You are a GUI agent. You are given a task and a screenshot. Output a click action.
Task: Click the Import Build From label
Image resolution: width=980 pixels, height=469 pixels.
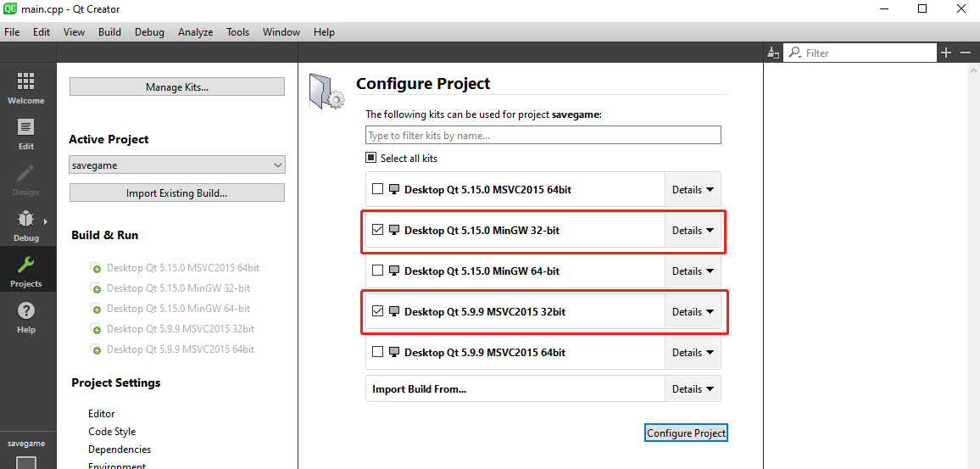[x=420, y=389]
